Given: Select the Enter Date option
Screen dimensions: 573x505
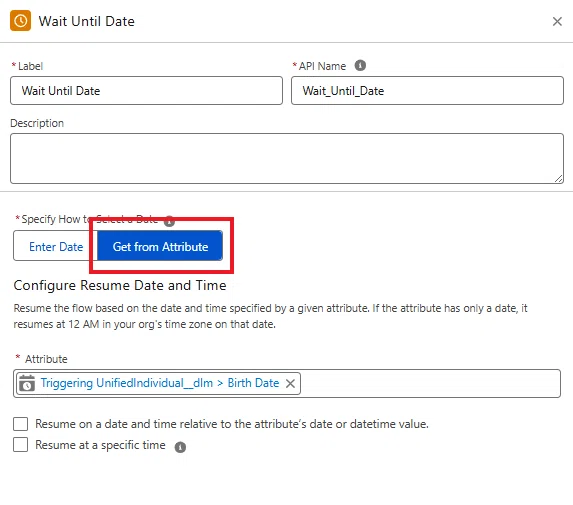Looking at the screenshot, I should pos(56,247).
